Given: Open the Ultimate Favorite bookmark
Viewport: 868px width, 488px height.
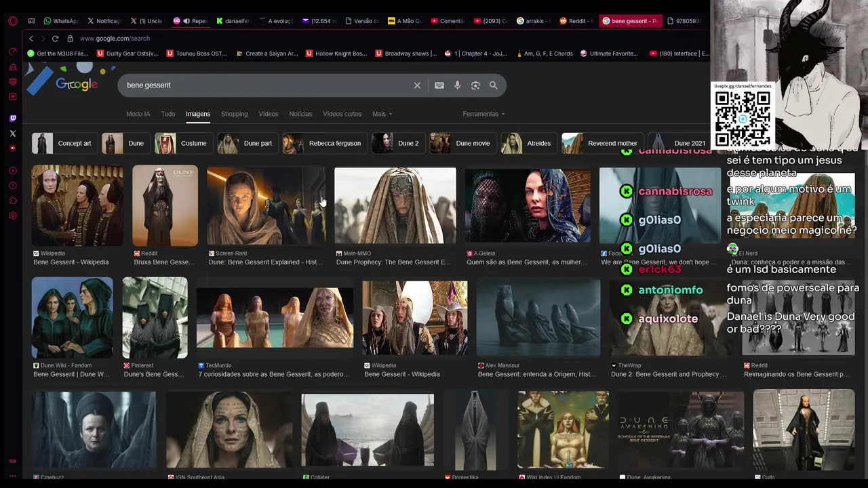Looking at the screenshot, I should pyautogui.click(x=609, y=54).
